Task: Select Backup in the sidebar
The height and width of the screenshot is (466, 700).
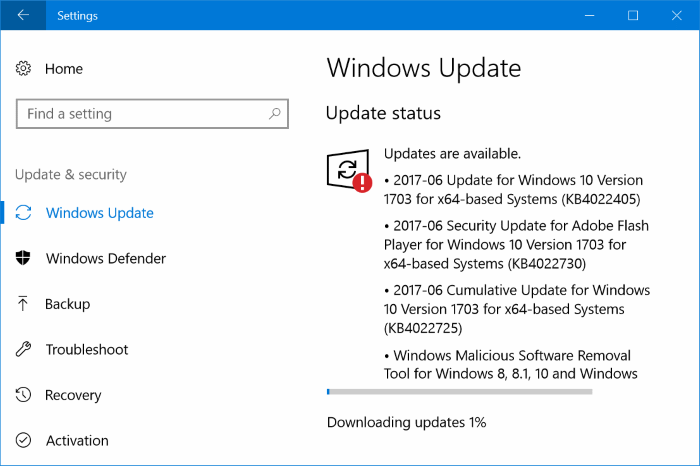Action: pos(68,304)
